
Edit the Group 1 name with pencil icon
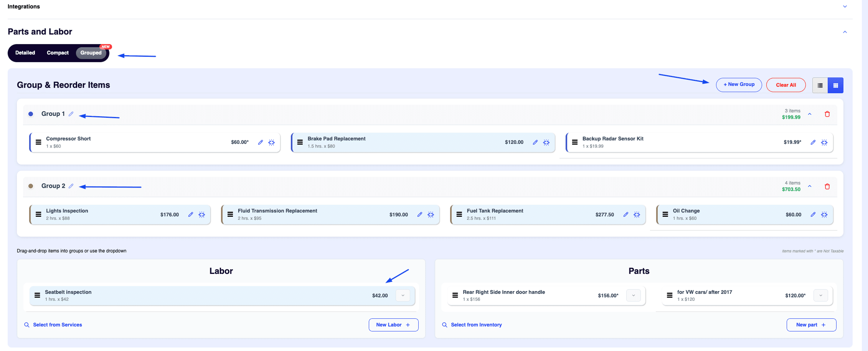71,114
